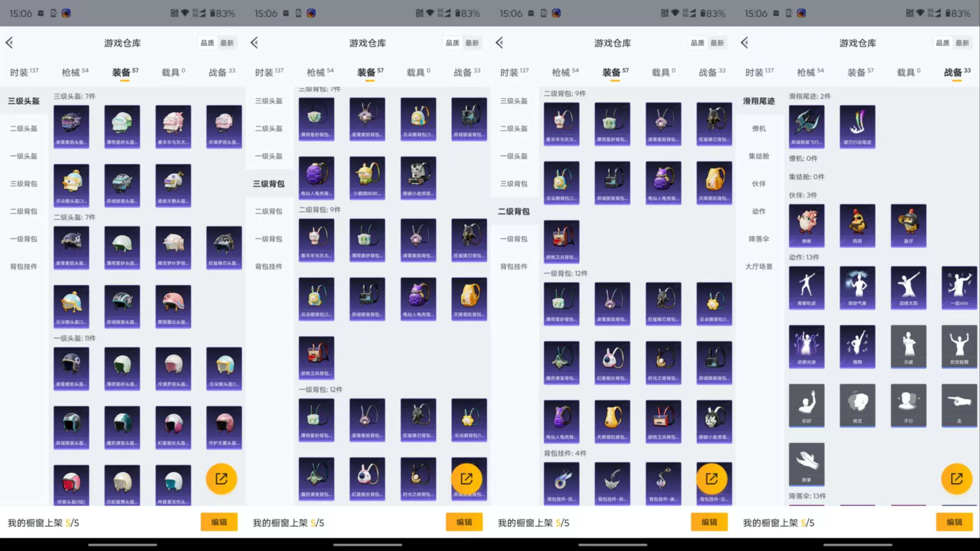The width and height of the screenshot is (980, 551).
Task: Tap the orange share floating icon
Action: coord(957,478)
